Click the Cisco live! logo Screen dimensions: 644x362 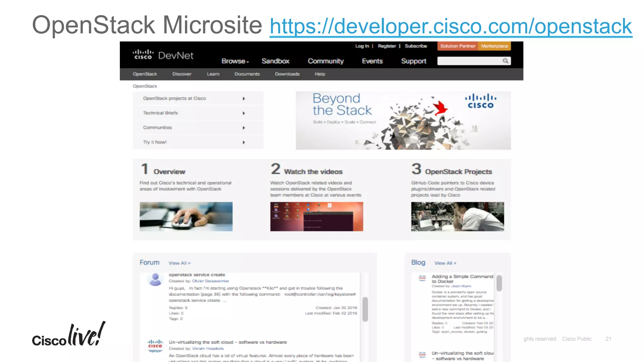tap(69, 334)
